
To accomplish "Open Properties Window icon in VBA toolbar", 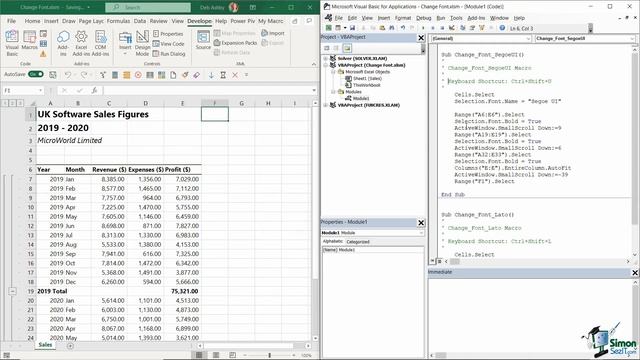I will 472,28.
